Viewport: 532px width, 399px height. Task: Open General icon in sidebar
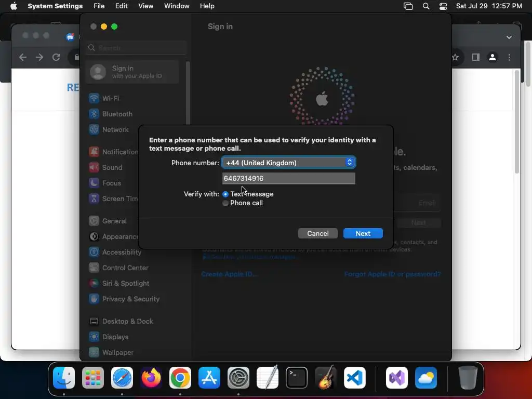pyautogui.click(x=94, y=221)
